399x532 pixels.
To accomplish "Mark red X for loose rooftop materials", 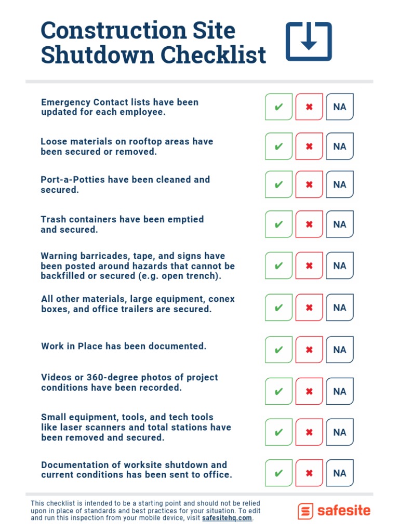I will (309, 147).
